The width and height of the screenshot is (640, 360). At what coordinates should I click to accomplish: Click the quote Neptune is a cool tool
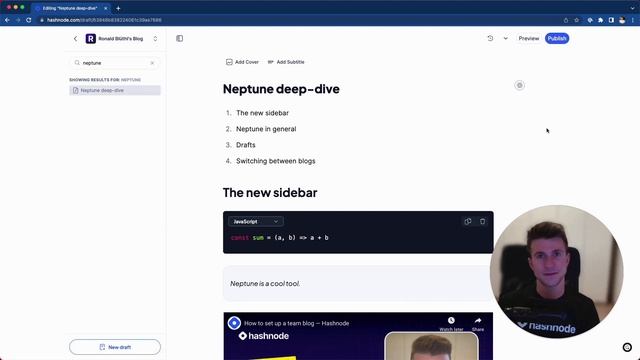[265, 284]
